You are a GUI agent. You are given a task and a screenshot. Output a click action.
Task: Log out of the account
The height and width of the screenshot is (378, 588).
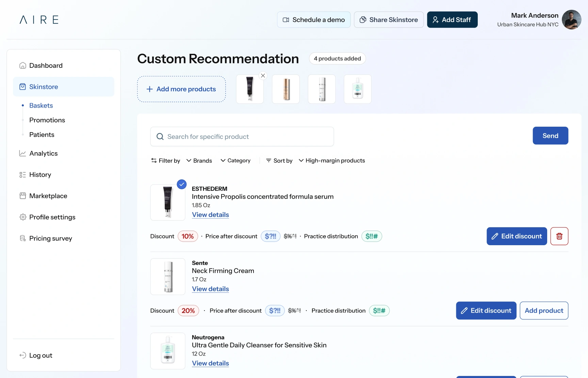pyautogui.click(x=40, y=355)
